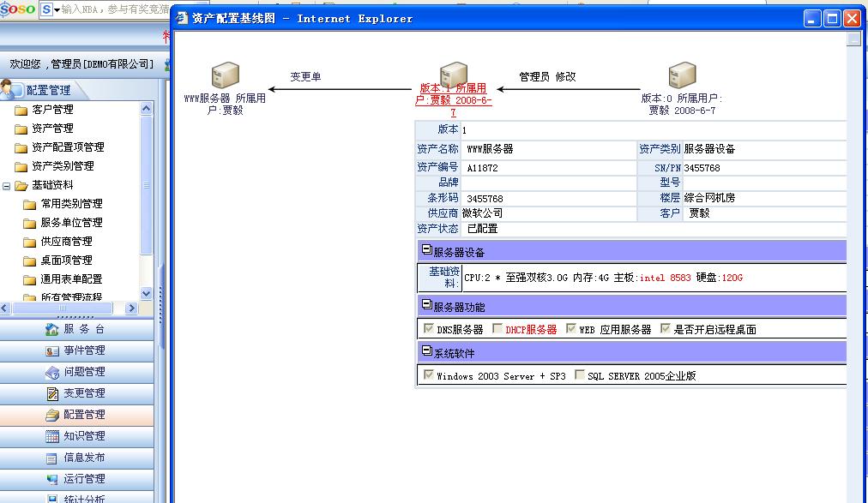Click the 通用表单配置 folder icon
Image resolution: width=868 pixels, height=503 pixels.
pyautogui.click(x=30, y=279)
